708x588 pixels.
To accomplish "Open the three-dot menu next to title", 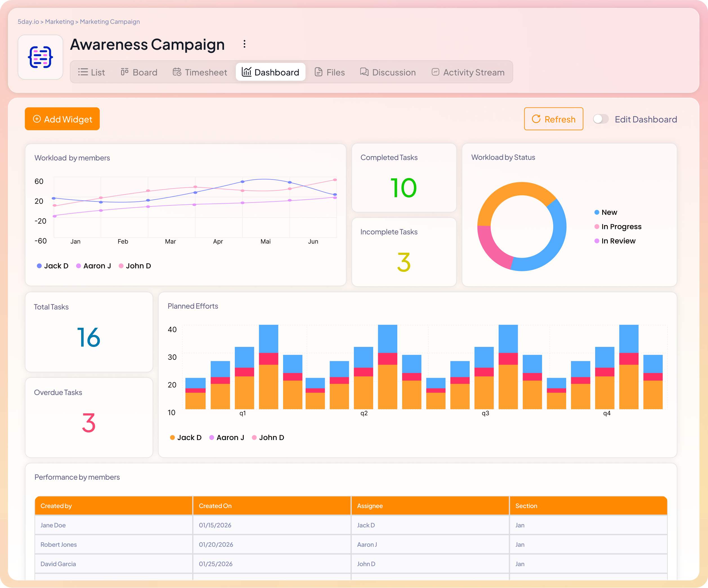I will coord(244,44).
